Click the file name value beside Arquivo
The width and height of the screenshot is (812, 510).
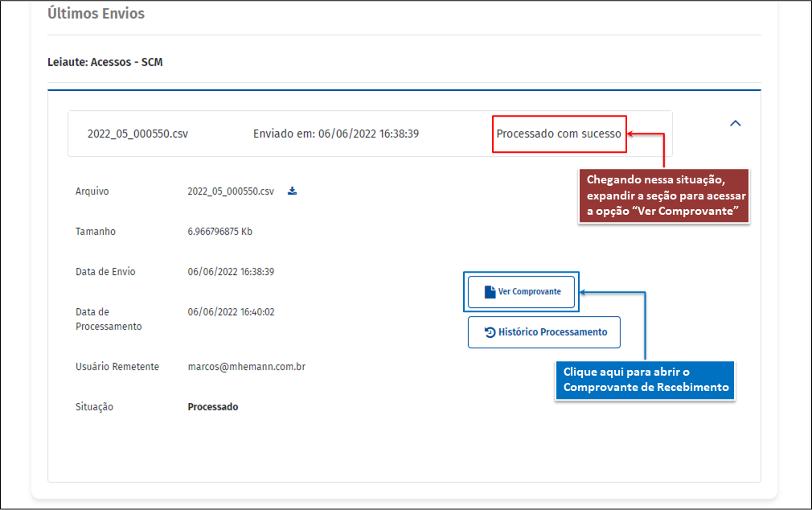231,191
